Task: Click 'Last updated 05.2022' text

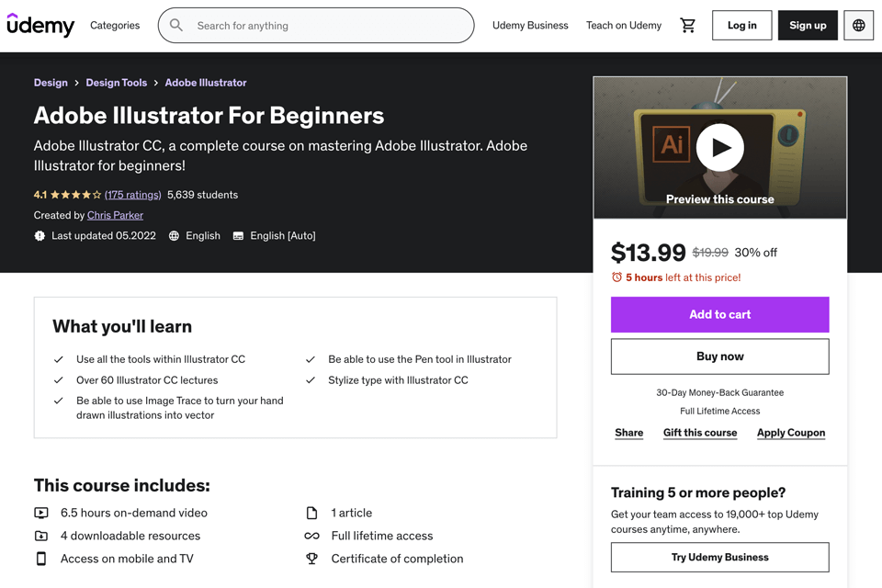Action: [x=104, y=236]
